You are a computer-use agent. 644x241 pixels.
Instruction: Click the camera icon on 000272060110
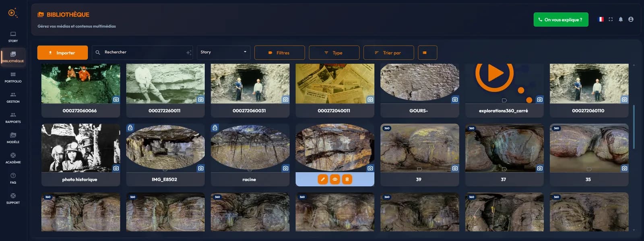624,99
